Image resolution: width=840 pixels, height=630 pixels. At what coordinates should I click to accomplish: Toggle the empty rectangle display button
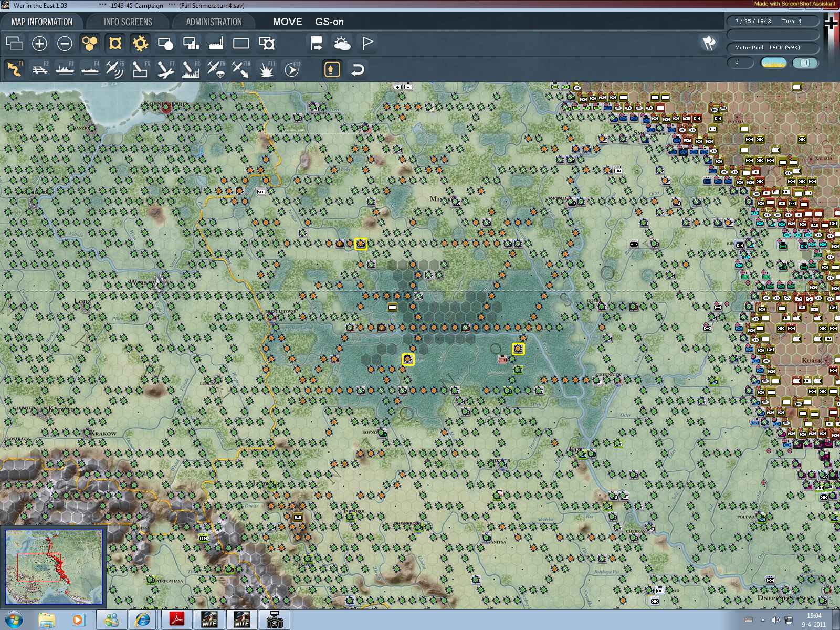pyautogui.click(x=241, y=43)
